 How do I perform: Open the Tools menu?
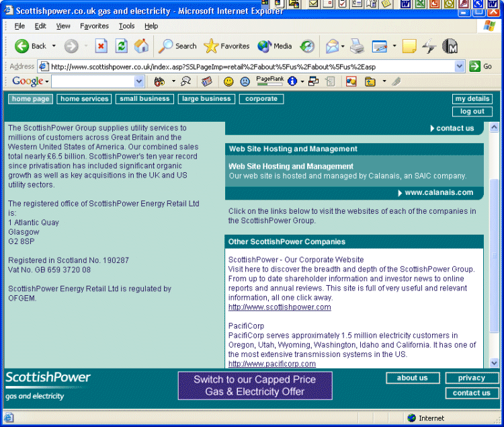[126, 26]
